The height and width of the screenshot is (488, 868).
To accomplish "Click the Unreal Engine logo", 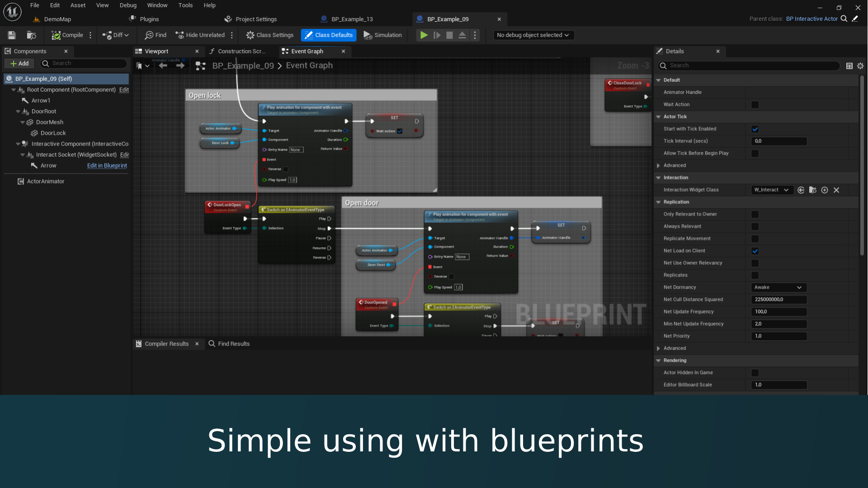I will pos(12,12).
